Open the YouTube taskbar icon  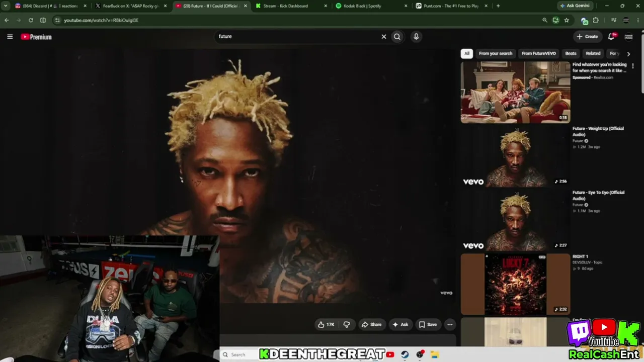(390, 354)
